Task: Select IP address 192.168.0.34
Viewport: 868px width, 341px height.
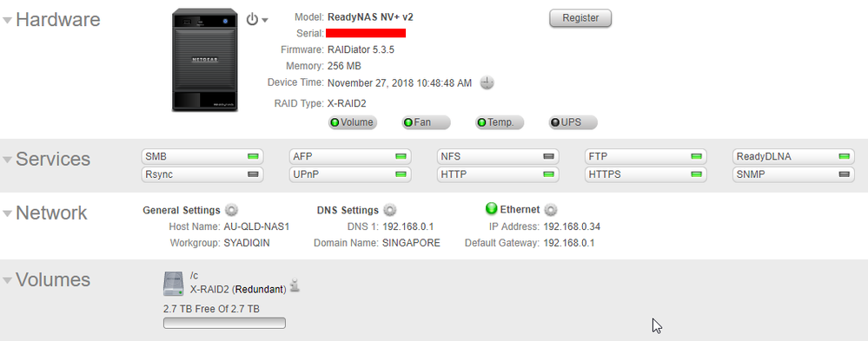Action: click(572, 226)
